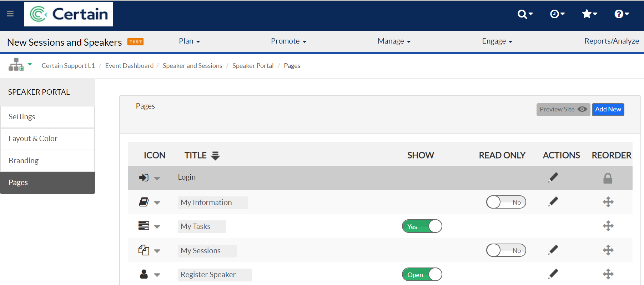
Task: Edit the My Sessions page pencil
Action: [x=553, y=250]
